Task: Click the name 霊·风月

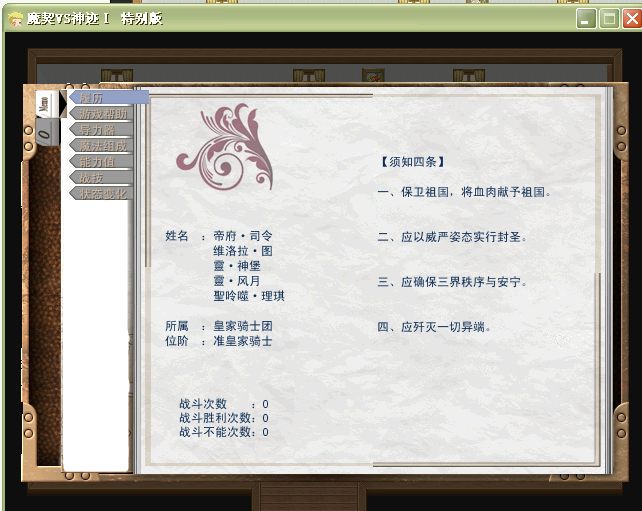Action: pyautogui.click(x=237, y=281)
